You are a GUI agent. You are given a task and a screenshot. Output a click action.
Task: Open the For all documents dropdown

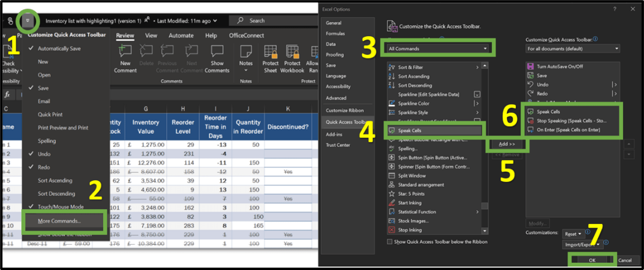[x=573, y=48]
